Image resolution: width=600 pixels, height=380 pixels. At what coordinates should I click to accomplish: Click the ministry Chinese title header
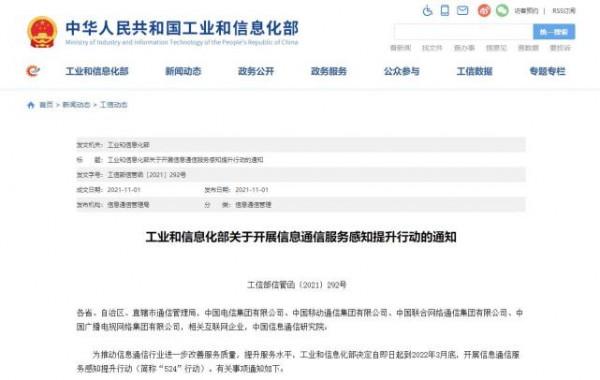pyautogui.click(x=182, y=28)
